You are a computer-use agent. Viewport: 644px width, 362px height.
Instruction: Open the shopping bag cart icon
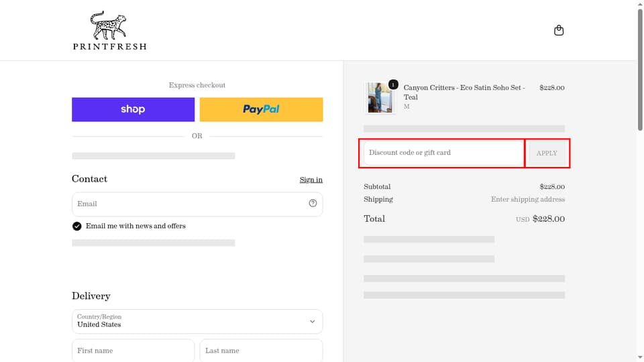pyautogui.click(x=559, y=30)
